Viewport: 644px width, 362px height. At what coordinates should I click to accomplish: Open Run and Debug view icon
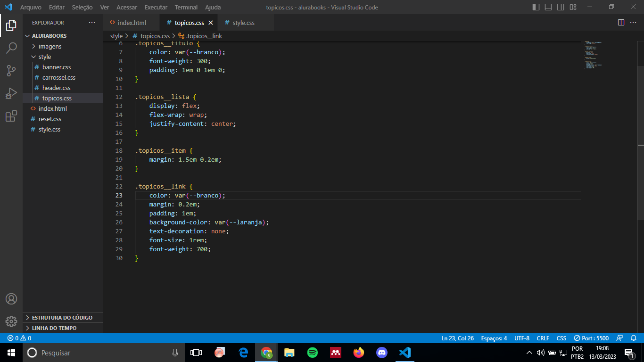tap(11, 93)
